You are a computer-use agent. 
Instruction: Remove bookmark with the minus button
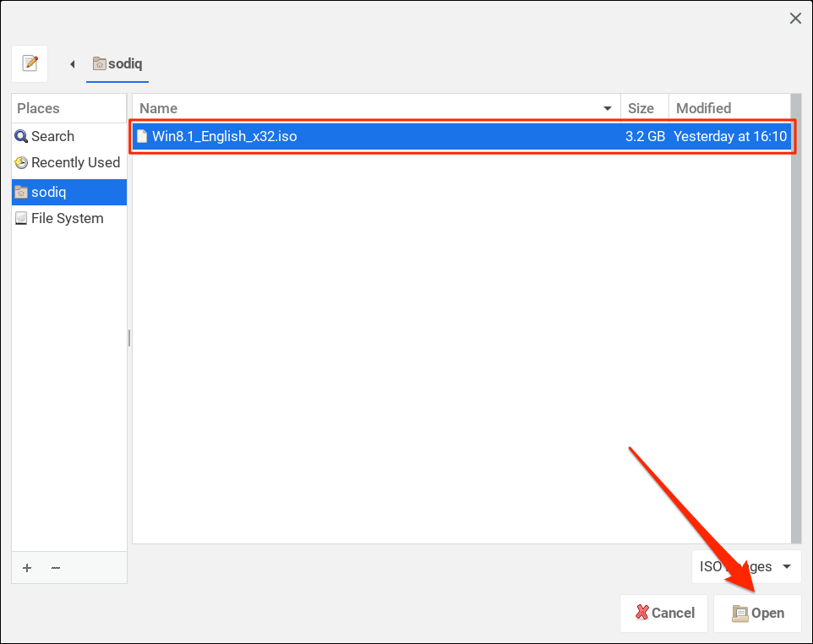click(56, 568)
